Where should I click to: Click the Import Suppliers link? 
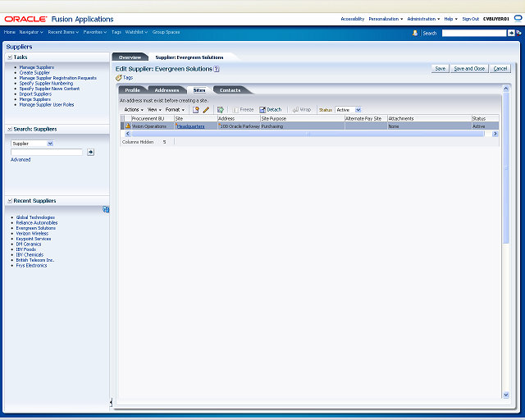pyautogui.click(x=35, y=94)
